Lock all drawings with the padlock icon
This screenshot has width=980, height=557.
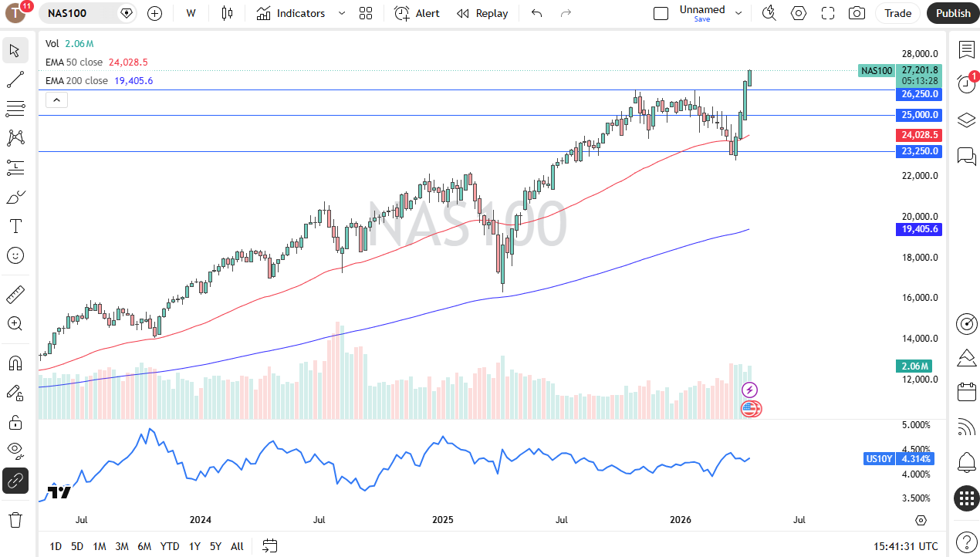pos(15,422)
